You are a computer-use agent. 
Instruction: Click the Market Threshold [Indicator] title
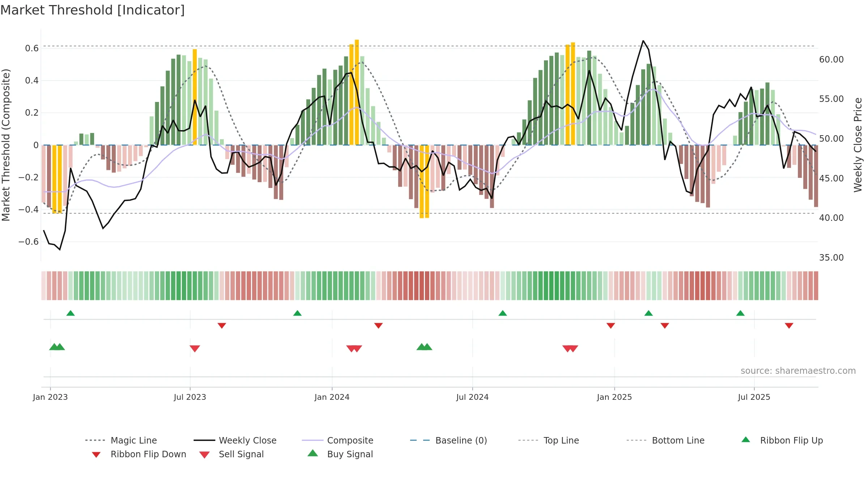point(93,10)
